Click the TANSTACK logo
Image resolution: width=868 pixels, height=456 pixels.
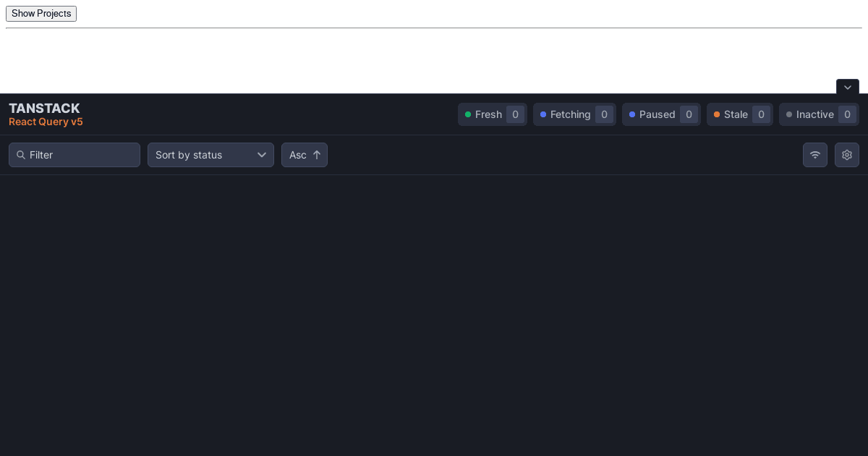click(x=44, y=109)
